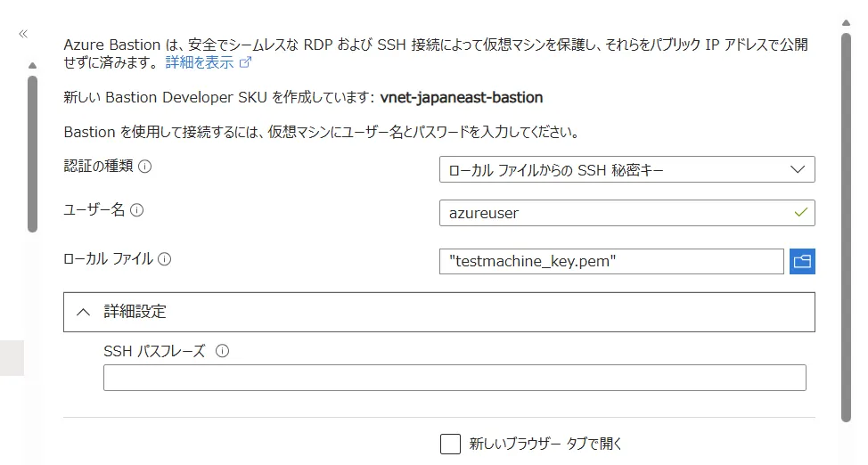The height and width of the screenshot is (465, 868).
Task: Focus the SSH パスフレーズ input box
Action: click(454, 378)
